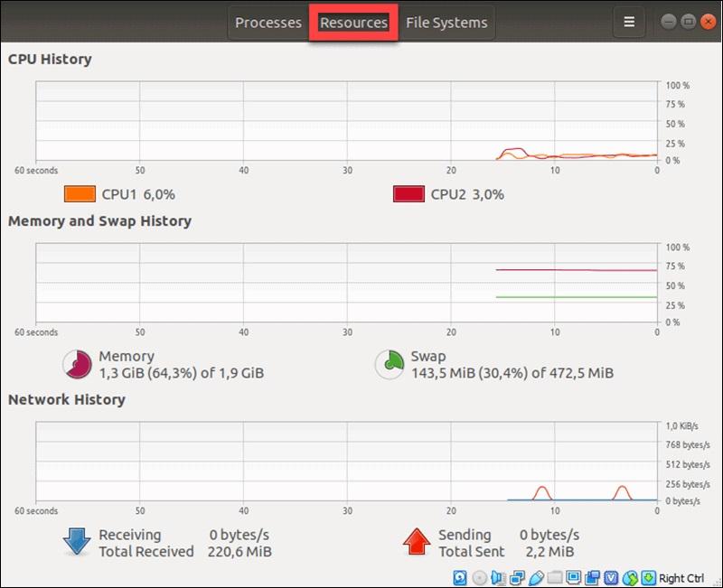The image size is (723, 588).
Task: Click the Sending label
Action: pos(465,535)
